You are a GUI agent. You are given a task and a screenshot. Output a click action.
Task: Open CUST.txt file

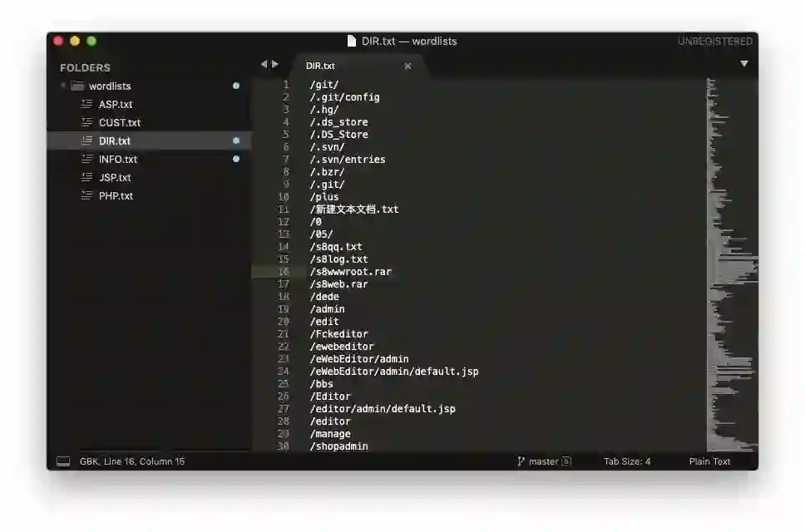[x=120, y=123]
